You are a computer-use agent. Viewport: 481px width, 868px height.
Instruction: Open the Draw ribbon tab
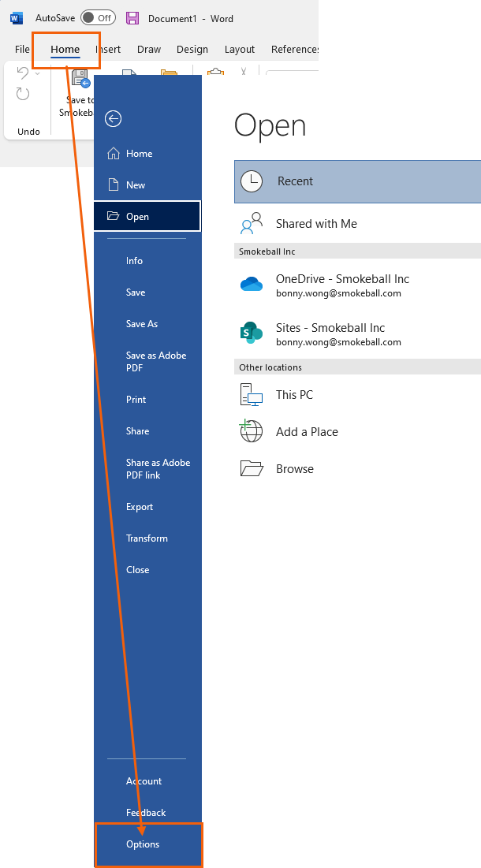(x=149, y=49)
